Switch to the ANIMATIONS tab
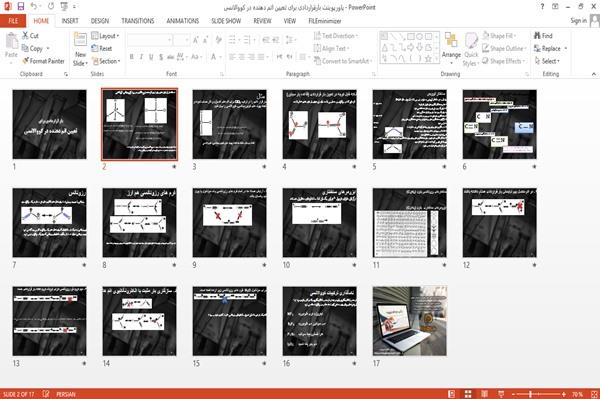600x399 pixels. click(182, 21)
